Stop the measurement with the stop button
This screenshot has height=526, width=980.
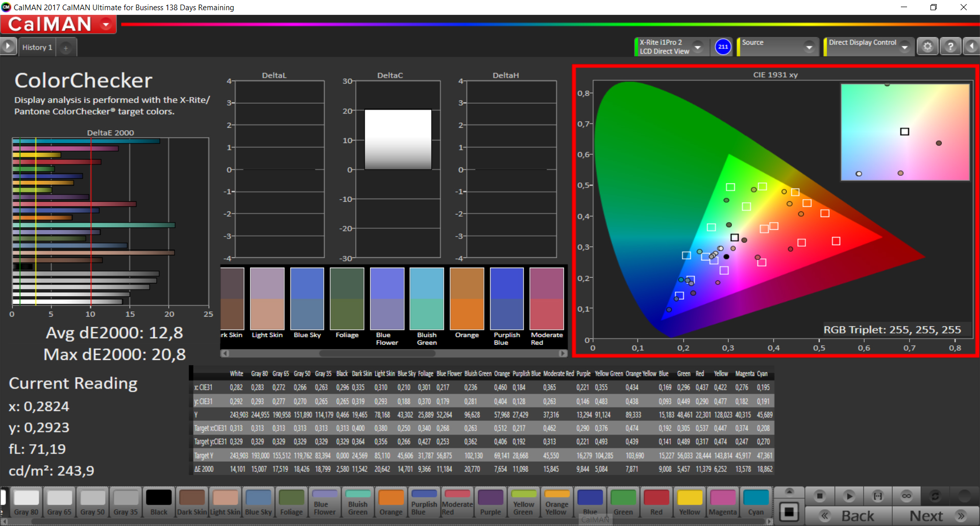click(820, 496)
